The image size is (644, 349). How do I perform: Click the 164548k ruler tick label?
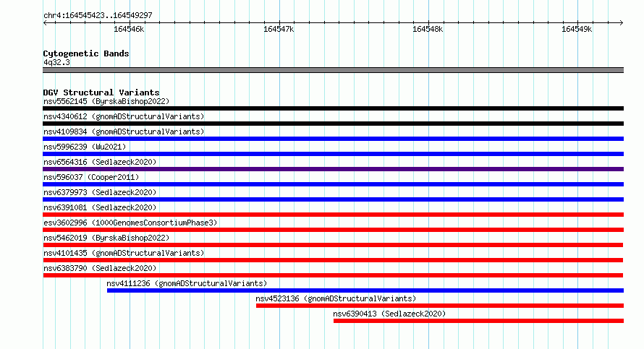[428, 29]
